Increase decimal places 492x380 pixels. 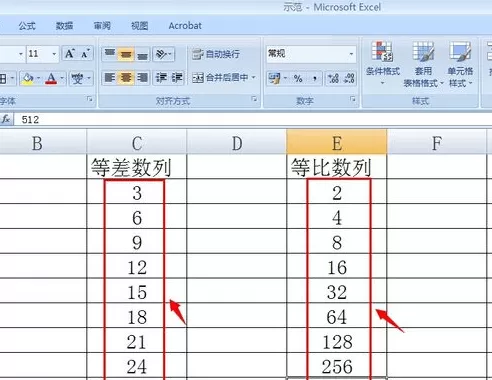pos(333,79)
